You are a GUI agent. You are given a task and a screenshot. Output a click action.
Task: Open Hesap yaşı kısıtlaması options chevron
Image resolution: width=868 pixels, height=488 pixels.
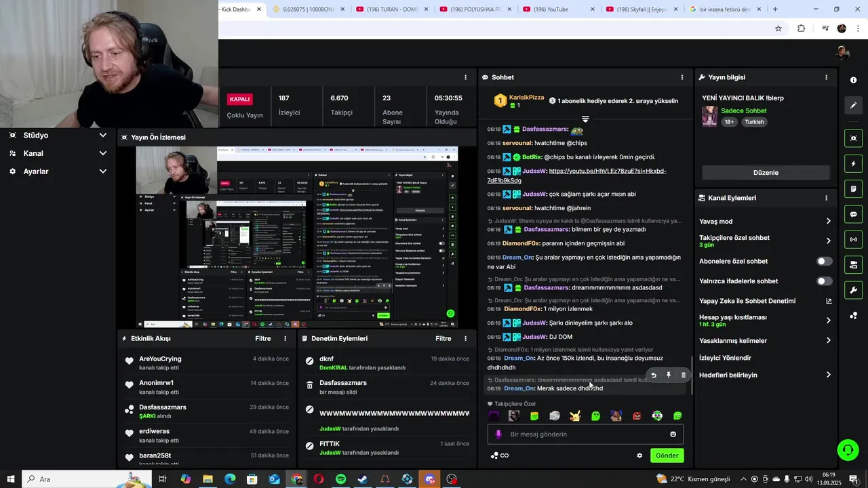click(x=828, y=321)
